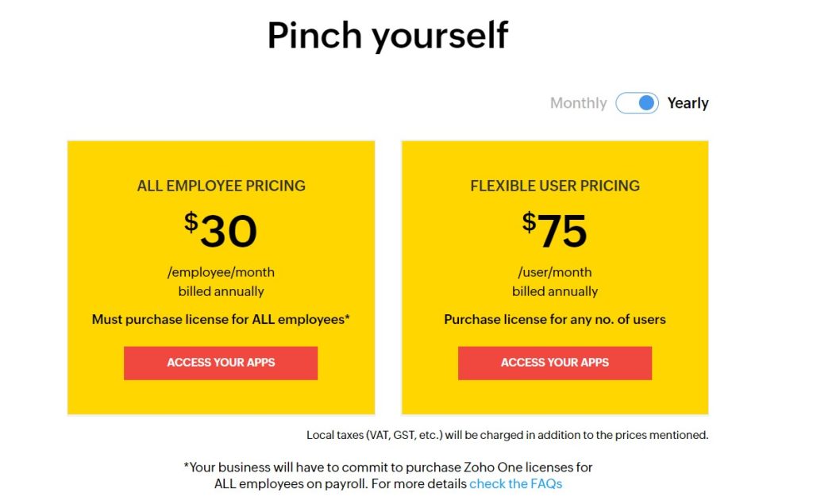Screen dimensions: 813x504
Task: Click the Flexible User Pricing heading
Action: tap(555, 186)
